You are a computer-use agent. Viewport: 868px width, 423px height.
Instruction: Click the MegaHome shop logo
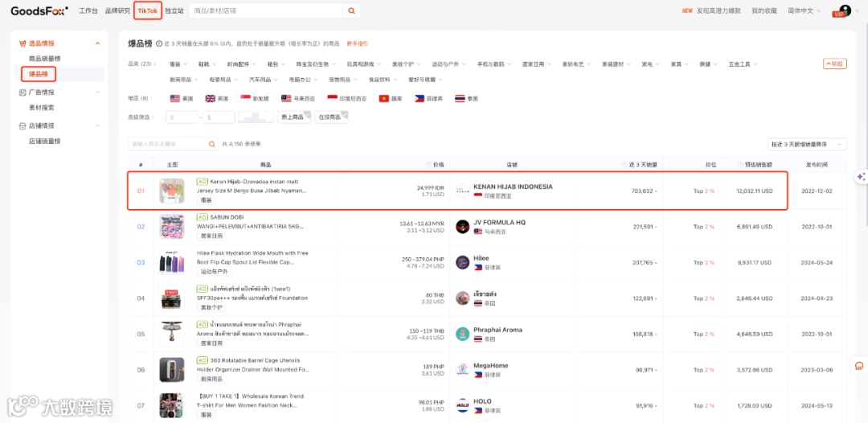462,370
